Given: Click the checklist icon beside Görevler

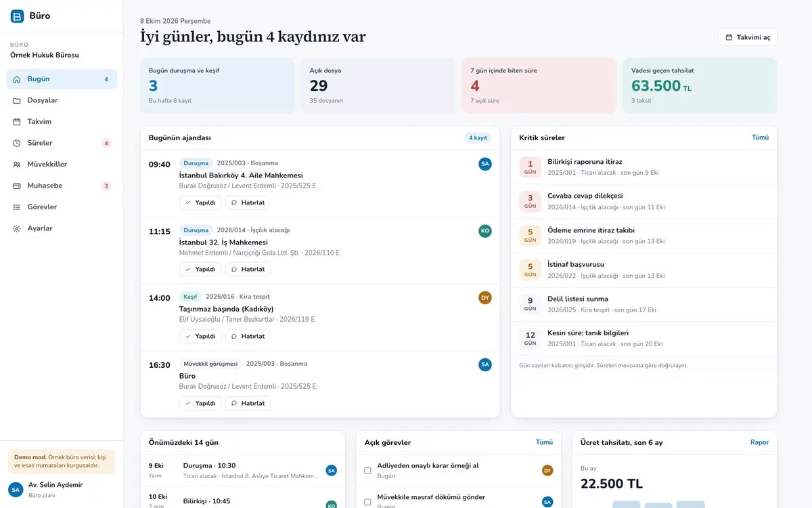Looking at the screenshot, I should (17, 207).
